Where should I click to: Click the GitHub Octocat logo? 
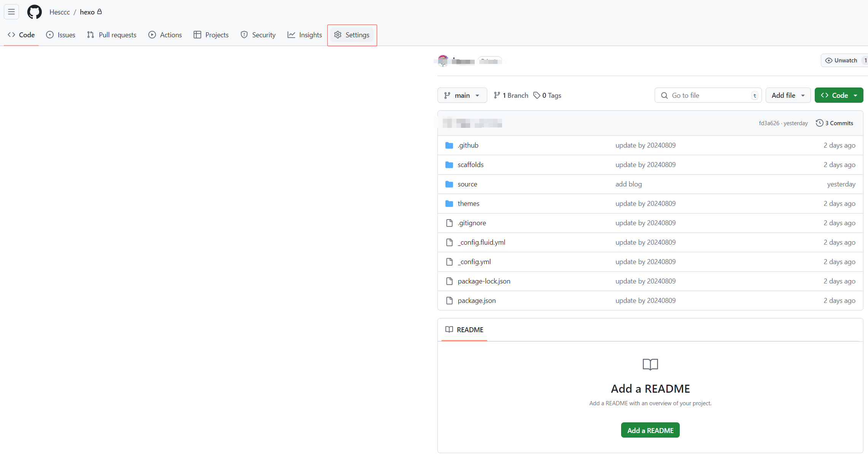[34, 12]
